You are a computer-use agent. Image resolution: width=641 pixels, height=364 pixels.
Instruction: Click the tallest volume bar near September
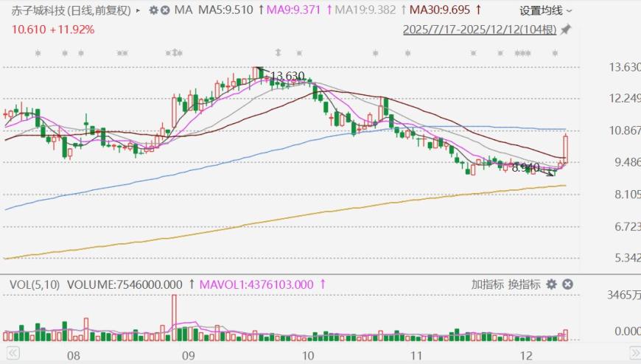pyautogui.click(x=175, y=317)
